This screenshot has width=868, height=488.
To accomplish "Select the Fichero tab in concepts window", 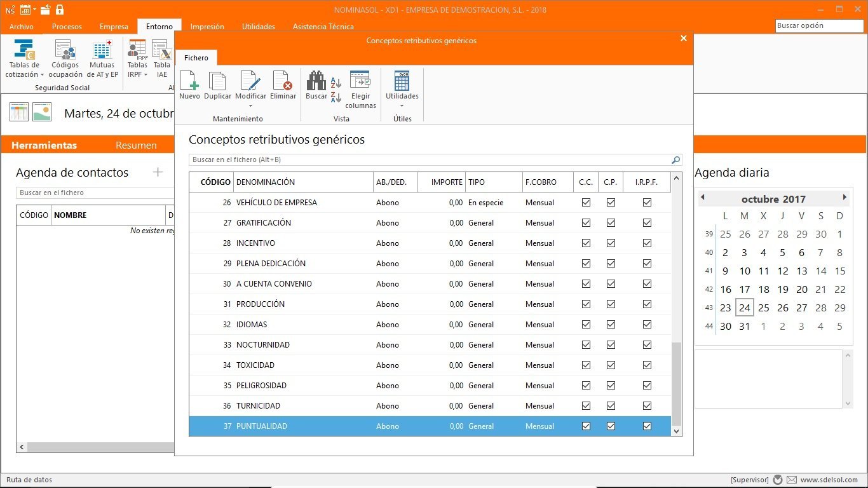I will pos(196,58).
